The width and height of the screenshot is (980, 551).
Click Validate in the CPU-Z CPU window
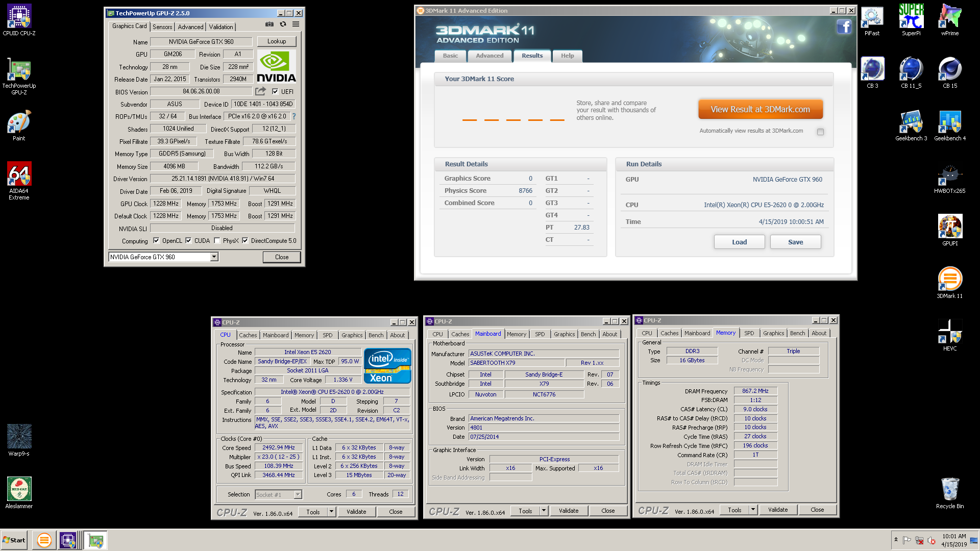point(356,512)
